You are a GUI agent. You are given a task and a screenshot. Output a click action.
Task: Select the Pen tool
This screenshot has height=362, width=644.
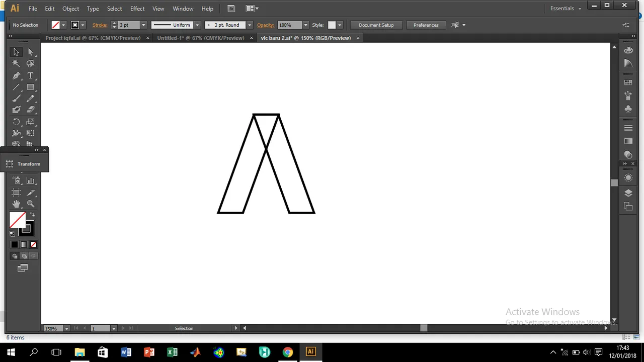coord(16,75)
